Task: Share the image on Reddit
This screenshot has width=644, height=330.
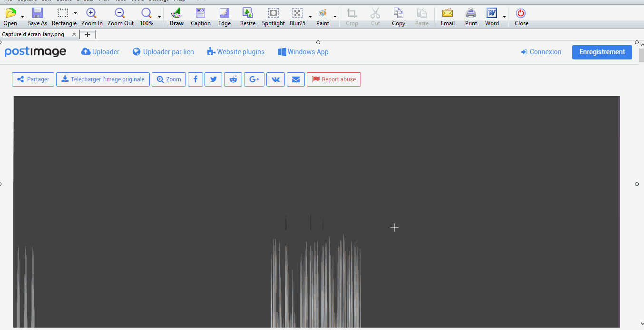Action: click(233, 79)
